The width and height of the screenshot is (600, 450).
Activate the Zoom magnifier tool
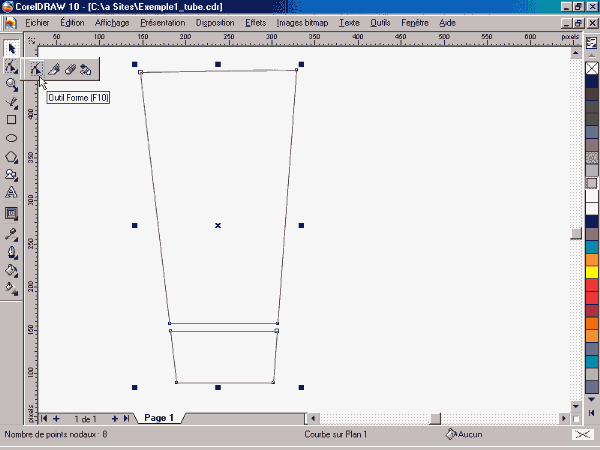(x=11, y=85)
